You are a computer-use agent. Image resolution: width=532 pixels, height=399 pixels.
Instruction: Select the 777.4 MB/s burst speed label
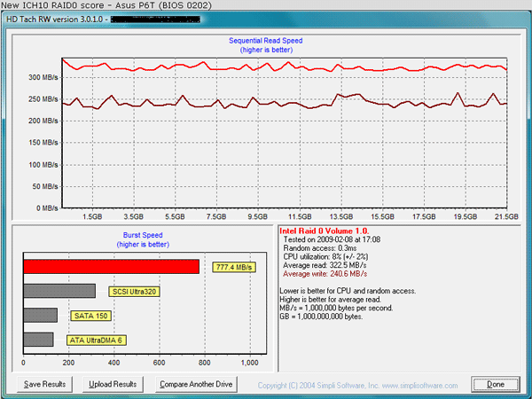[234, 268]
